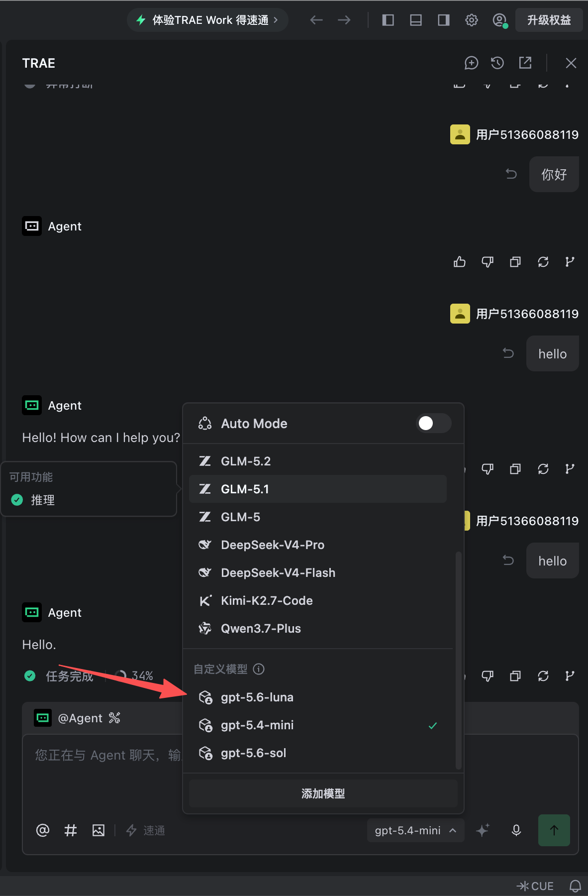Image resolution: width=588 pixels, height=896 pixels.
Task: Choose custom model gpt-5.6-luna
Action: point(318,697)
